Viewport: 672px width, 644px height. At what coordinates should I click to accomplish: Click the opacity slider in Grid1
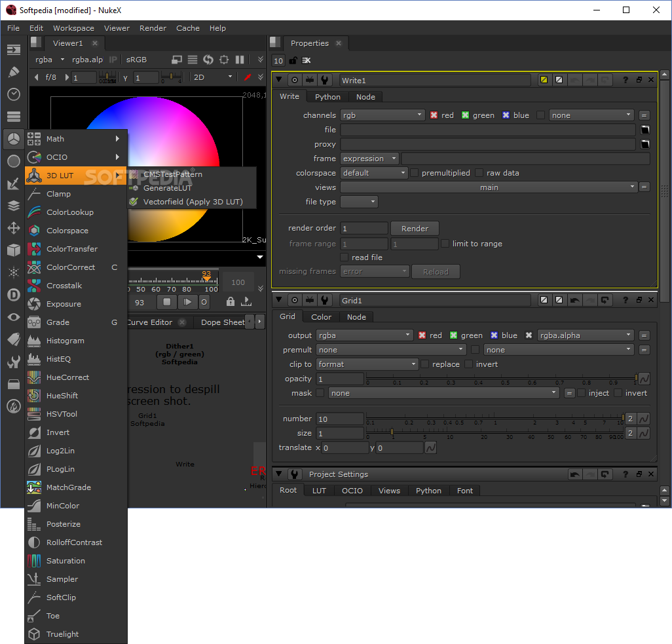[x=502, y=379]
